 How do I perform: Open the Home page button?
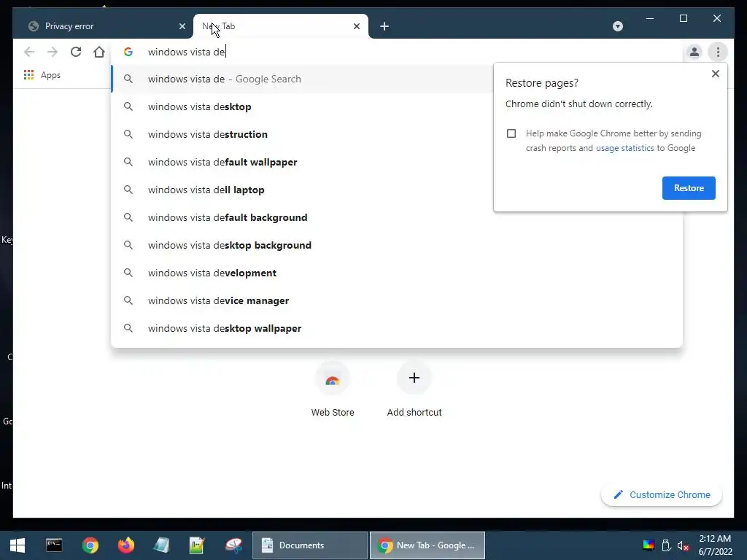coord(99,52)
